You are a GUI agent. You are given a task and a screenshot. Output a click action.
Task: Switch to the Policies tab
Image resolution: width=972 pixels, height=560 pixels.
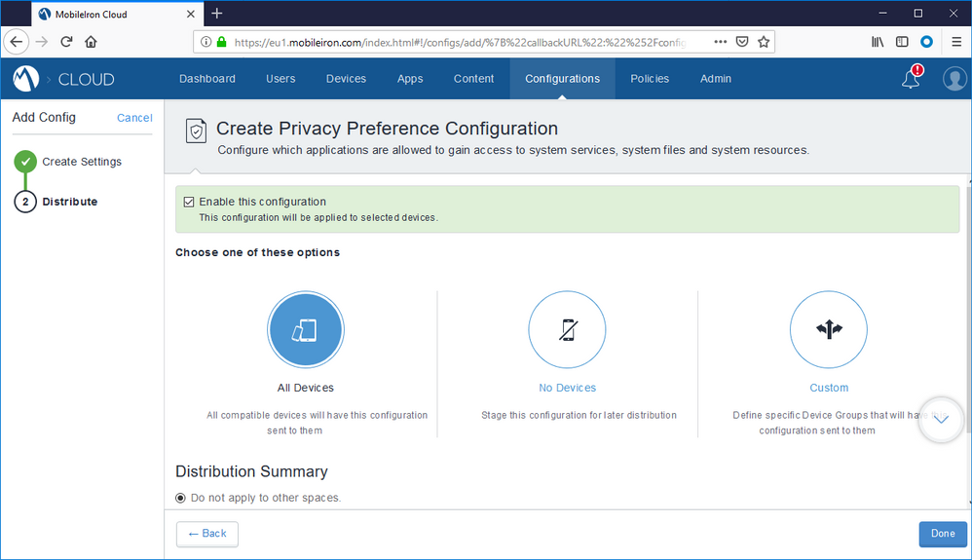click(x=650, y=79)
